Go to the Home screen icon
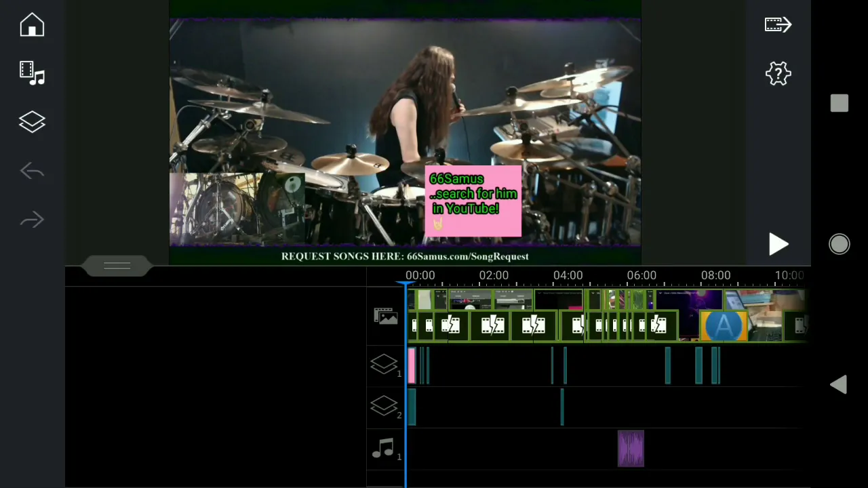Image resolution: width=868 pixels, height=488 pixels. [x=32, y=25]
